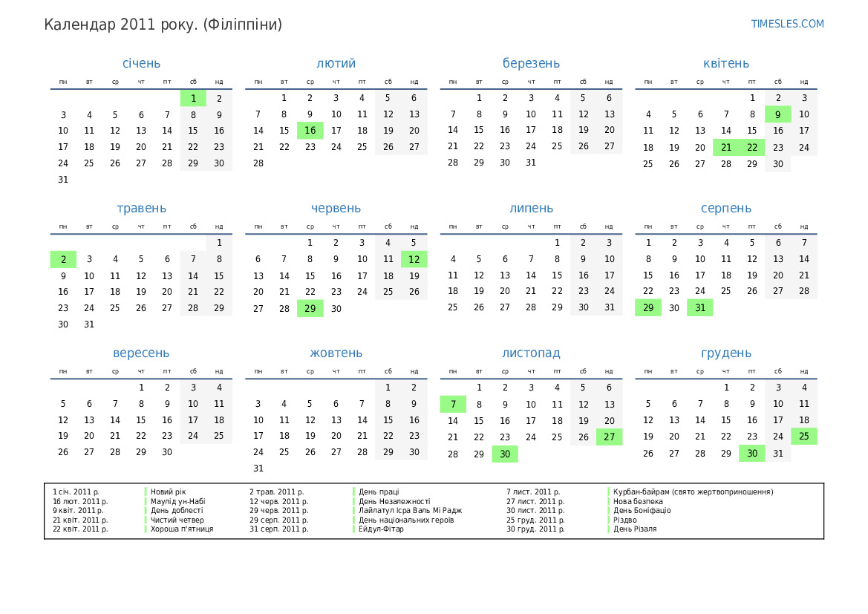868x614 pixels.
Task: Select highlighted April 9 date
Action: [x=777, y=114]
